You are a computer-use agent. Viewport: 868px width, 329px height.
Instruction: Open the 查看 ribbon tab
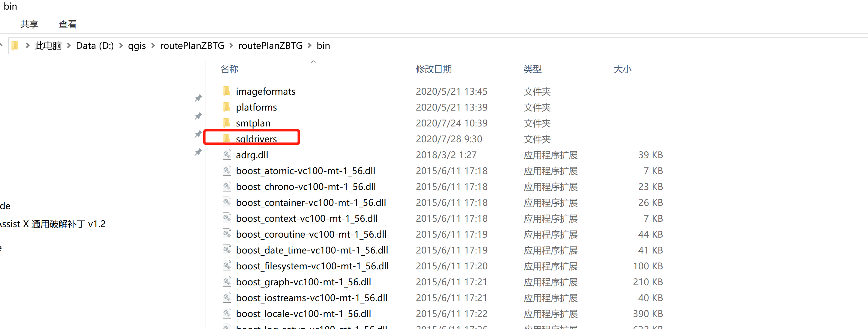[x=68, y=24]
